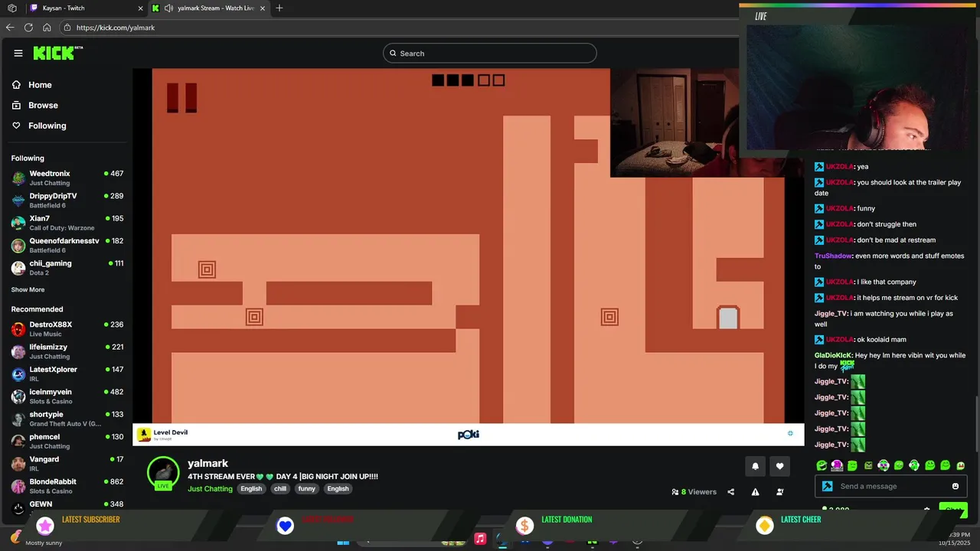Pick the green headphones emote
Viewport: 980px width, 551px height.
pyautogui.click(x=914, y=465)
